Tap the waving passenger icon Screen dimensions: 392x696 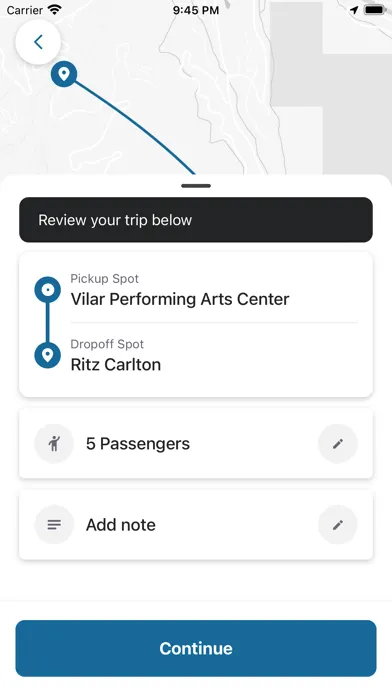tap(54, 443)
